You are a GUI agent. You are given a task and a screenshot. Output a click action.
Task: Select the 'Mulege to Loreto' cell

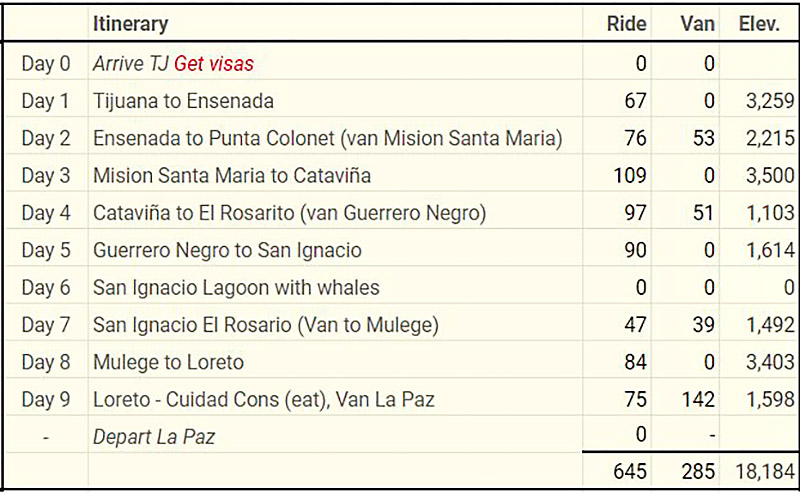coord(168,361)
